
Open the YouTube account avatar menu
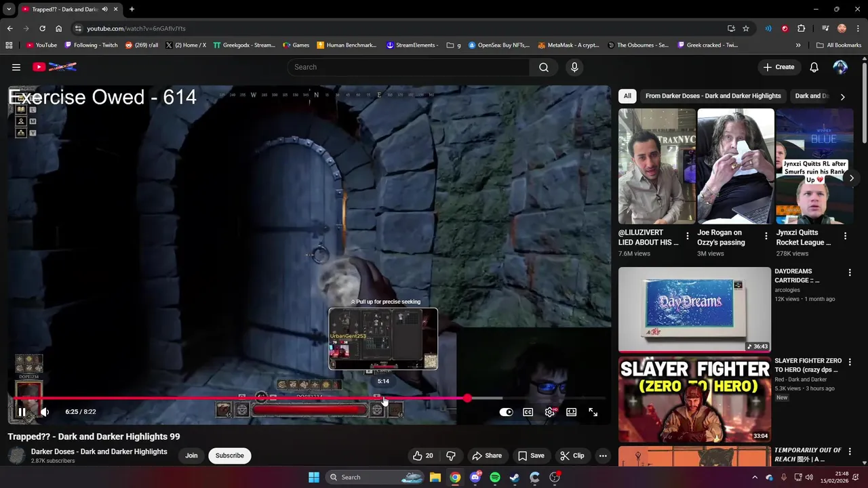[x=840, y=67]
